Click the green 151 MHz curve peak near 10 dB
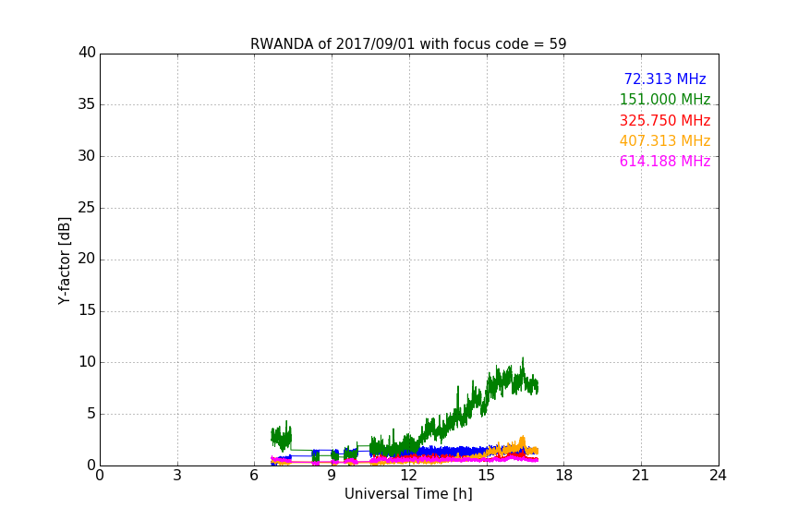Screen dimensions: 798x532 [523, 359]
